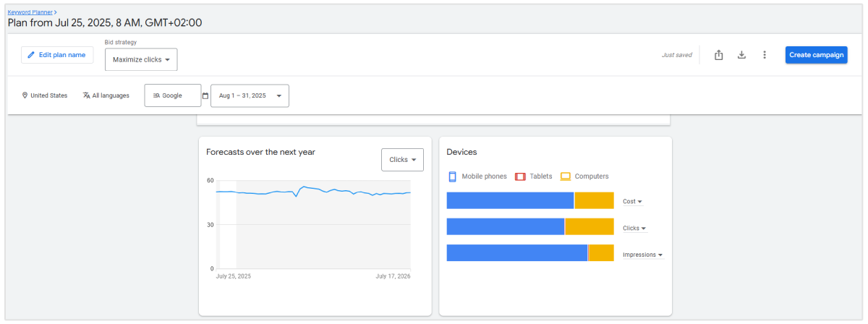Viewport: 868px width, 324px height.
Task: Open the Google search network selector
Action: [173, 95]
